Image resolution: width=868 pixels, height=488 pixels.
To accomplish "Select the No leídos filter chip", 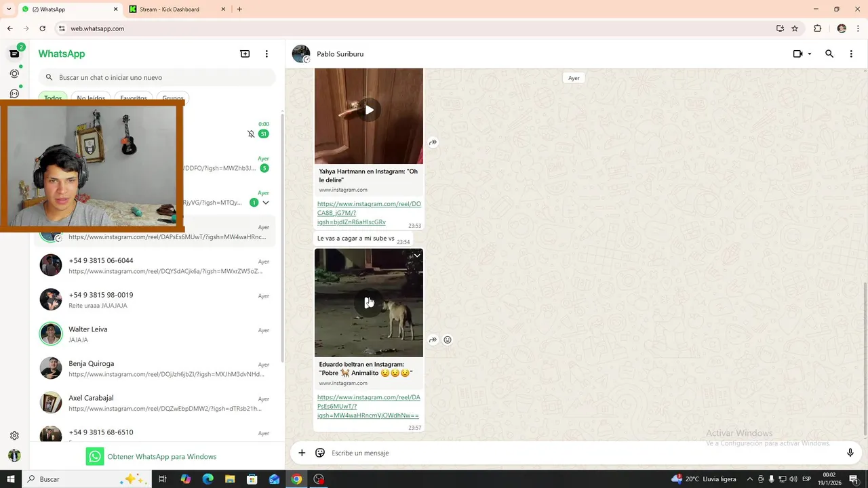I will 91,98.
